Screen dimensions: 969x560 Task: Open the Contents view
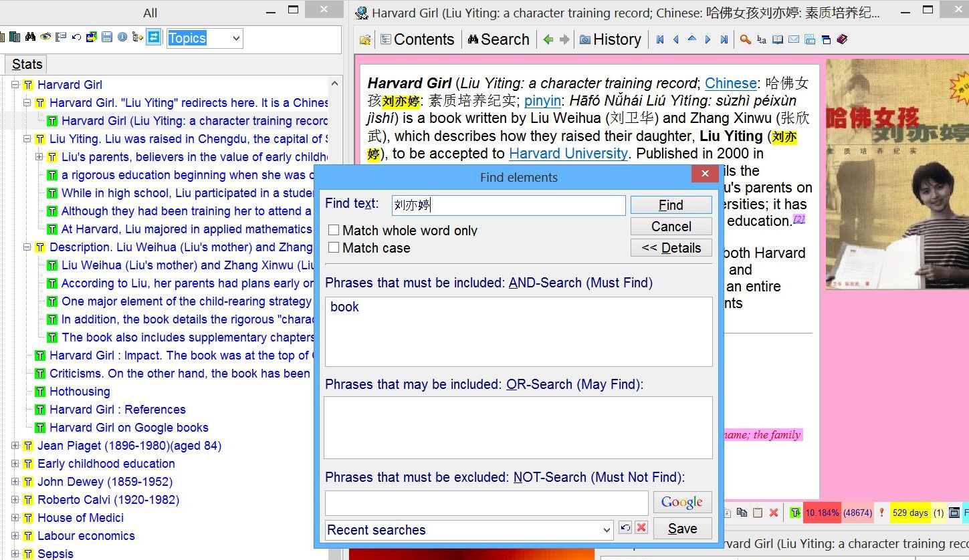[x=417, y=39]
